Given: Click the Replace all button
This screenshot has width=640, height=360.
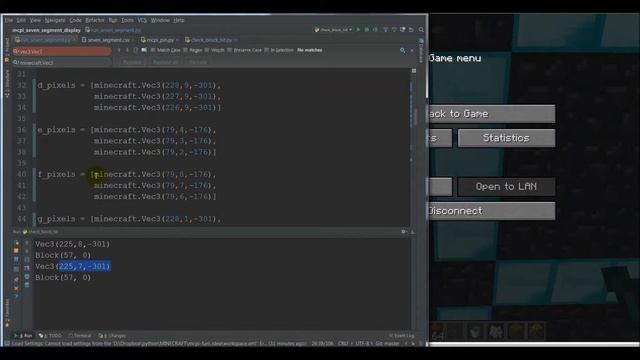Looking at the screenshot, I should tap(165, 62).
